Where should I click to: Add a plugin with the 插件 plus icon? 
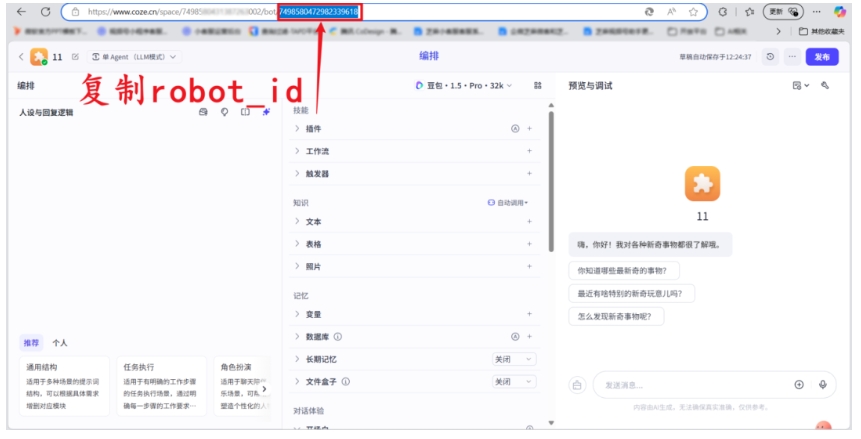pos(529,129)
